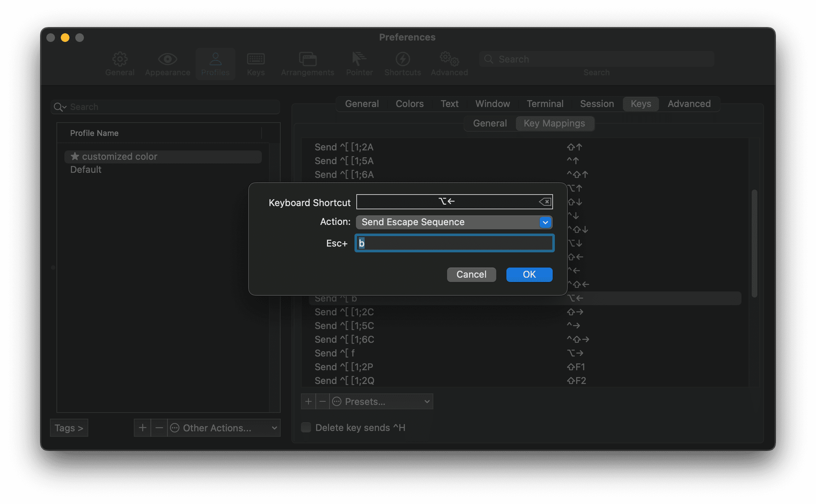Image resolution: width=816 pixels, height=504 pixels.
Task: Open the Advanced preferences pane
Action: pos(449,64)
